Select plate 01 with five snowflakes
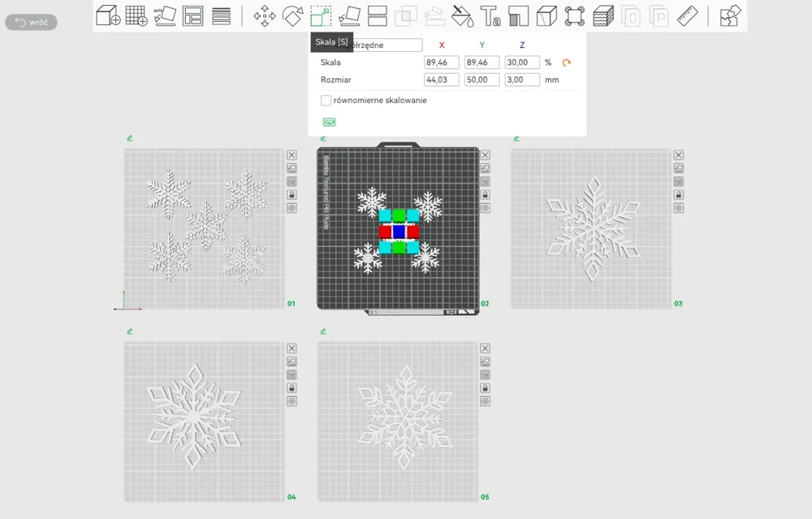Screen dimensions: 812x519 [204, 229]
